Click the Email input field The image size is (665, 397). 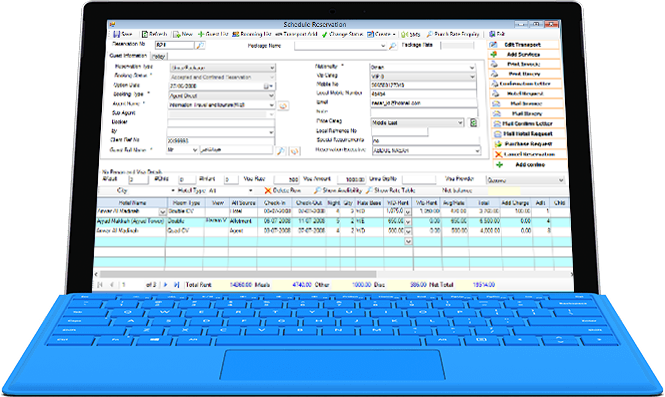pos(423,103)
